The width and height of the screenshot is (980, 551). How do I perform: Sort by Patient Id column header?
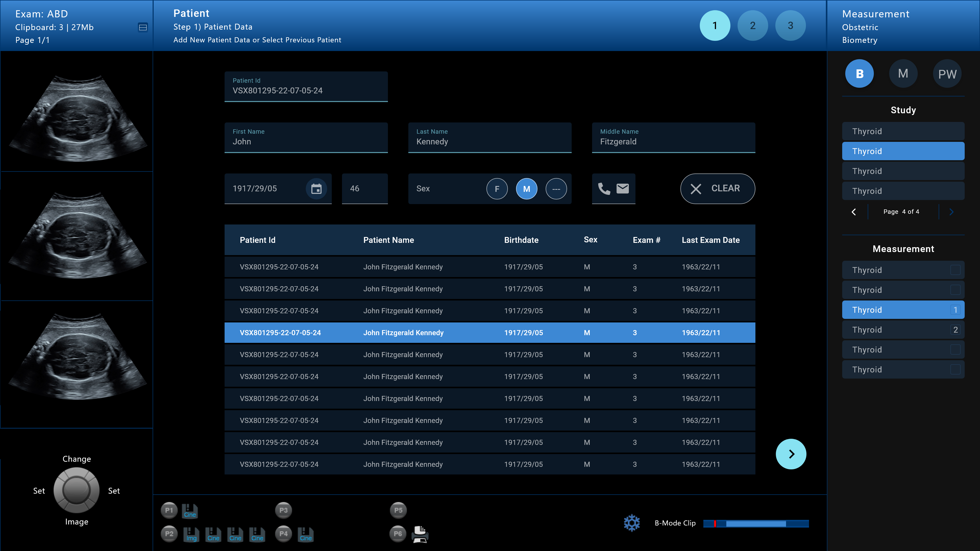tap(258, 240)
